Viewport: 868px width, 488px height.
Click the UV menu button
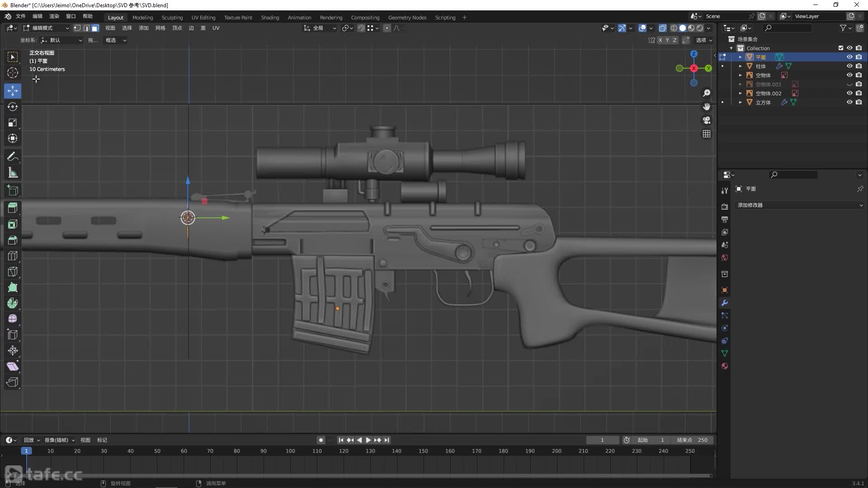(x=216, y=28)
